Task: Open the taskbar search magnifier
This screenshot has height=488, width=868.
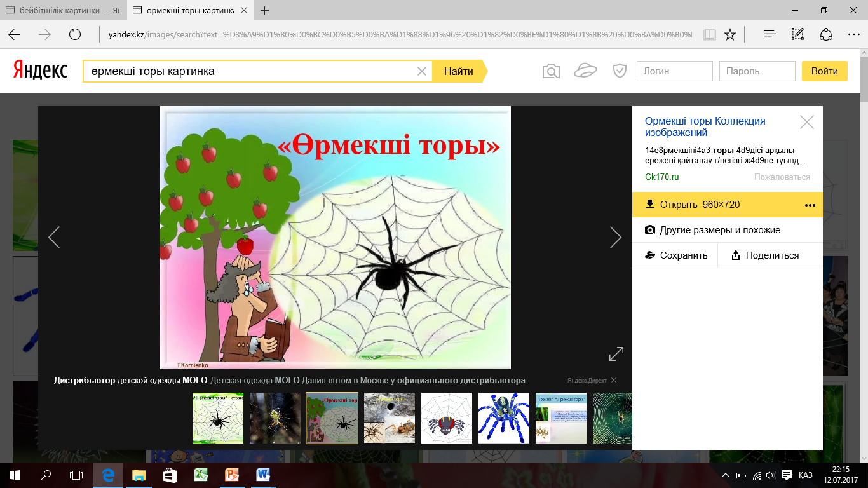Action: 46,475
